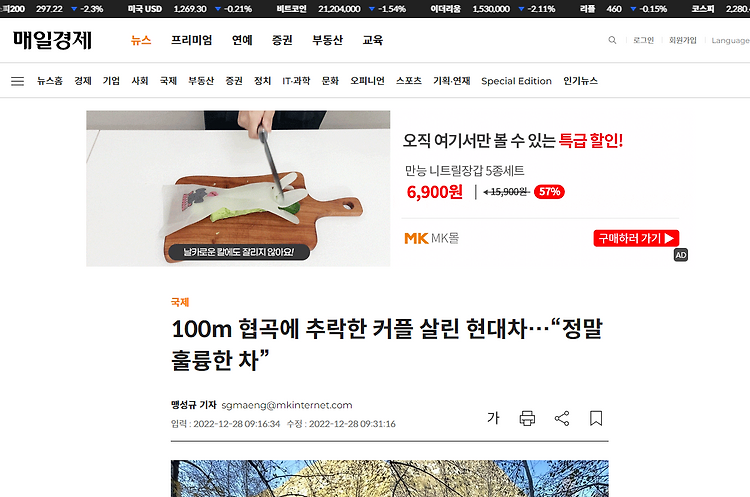
Task: Click the glove advertisement image
Action: tap(238, 188)
